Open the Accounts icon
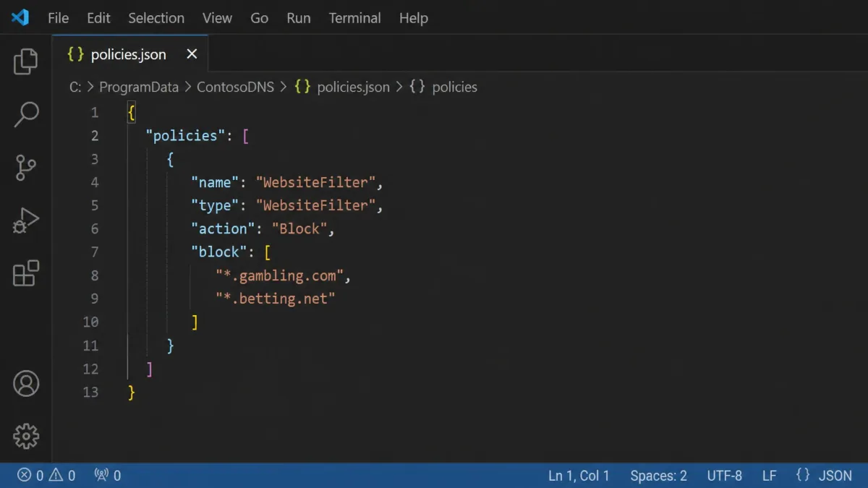The height and width of the screenshot is (488, 868). tap(26, 383)
